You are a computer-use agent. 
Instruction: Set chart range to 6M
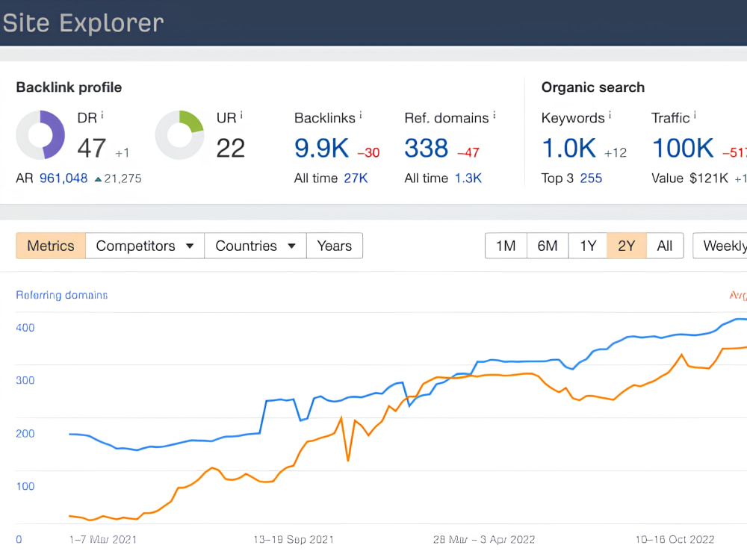(548, 246)
